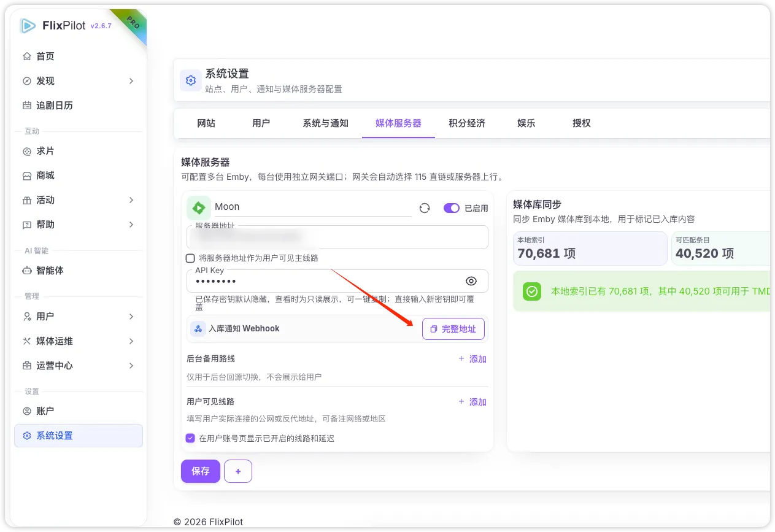
Task: Copy webhook via 完整地址 button
Action: tap(453, 329)
